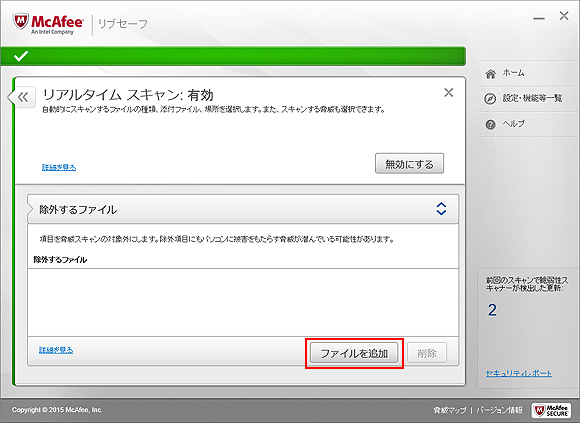This screenshot has height=423, width=580.
Task: Click the help question mark icon
Action: click(490, 125)
